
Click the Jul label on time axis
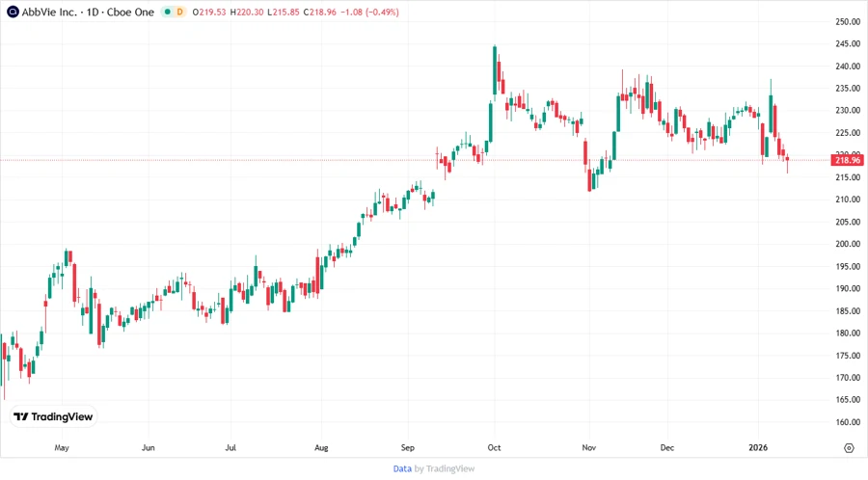(x=231, y=447)
